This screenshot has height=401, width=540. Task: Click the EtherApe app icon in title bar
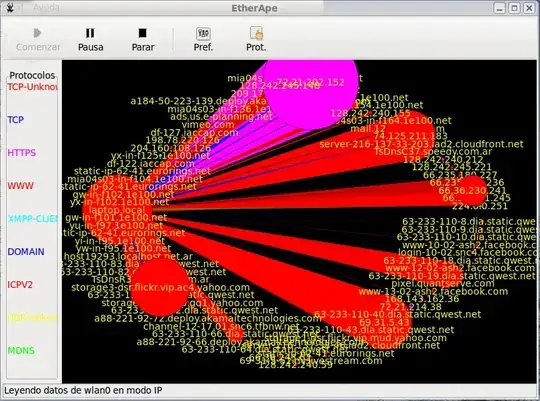(10, 8)
